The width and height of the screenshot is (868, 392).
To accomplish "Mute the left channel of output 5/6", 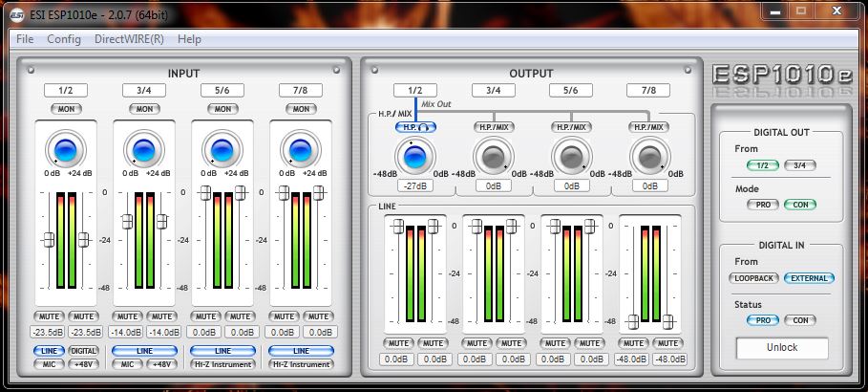I will [555, 343].
